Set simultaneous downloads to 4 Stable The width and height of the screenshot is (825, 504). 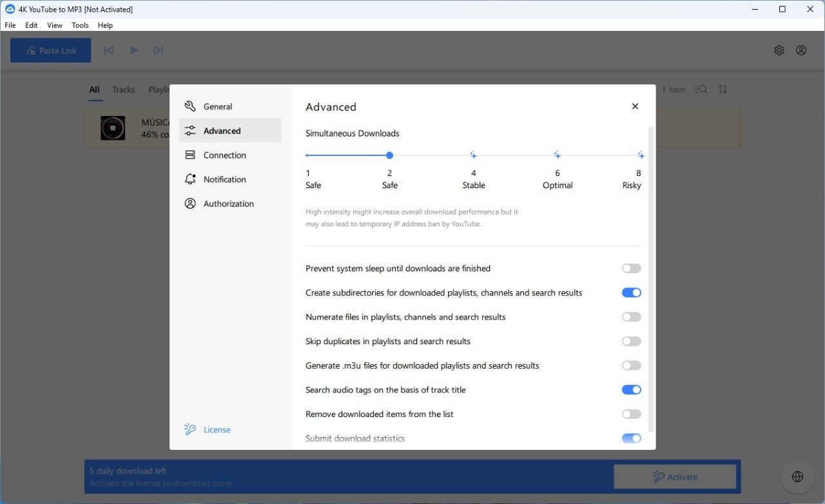473,155
